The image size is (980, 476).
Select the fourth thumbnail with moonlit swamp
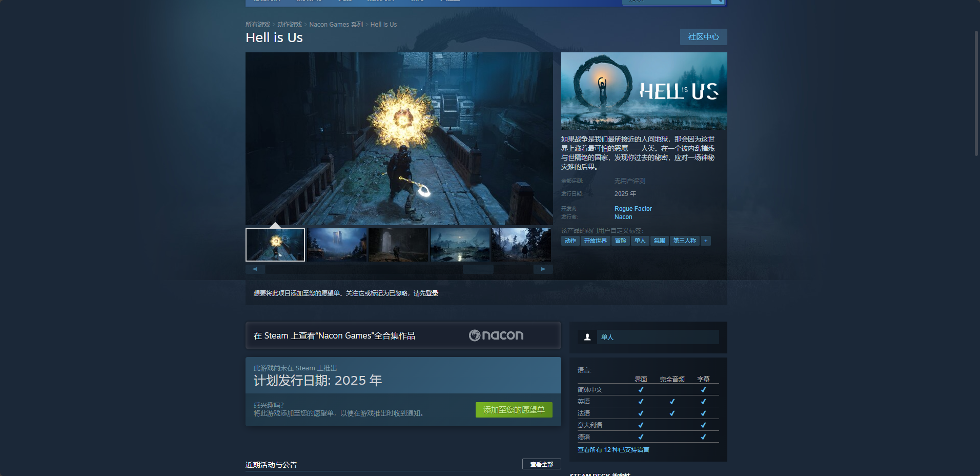point(460,245)
